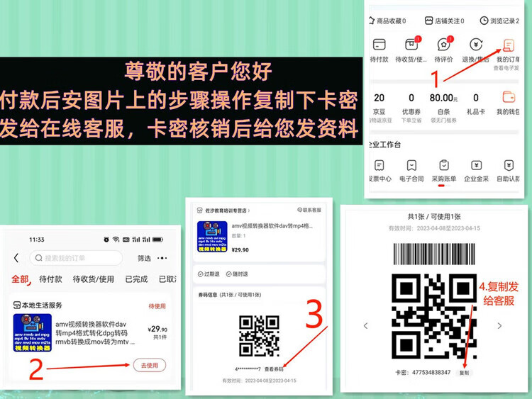
Task: Select the 全部 orders tab
Action: click(x=21, y=279)
